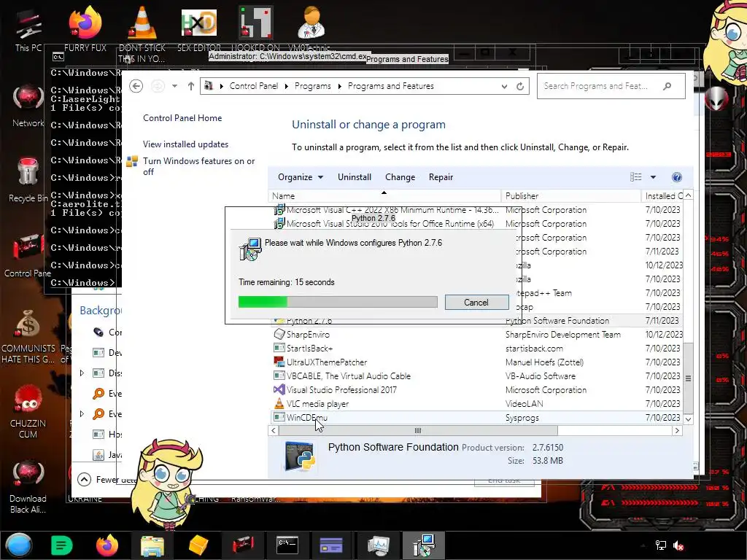Open the view options icon in toolbar
The width and height of the screenshot is (747, 560).
(x=635, y=177)
